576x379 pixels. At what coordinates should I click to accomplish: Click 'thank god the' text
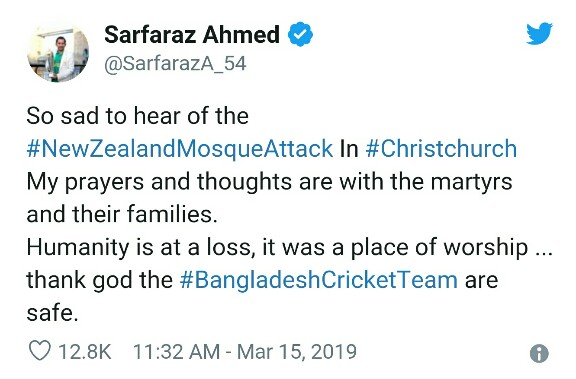[100, 280]
